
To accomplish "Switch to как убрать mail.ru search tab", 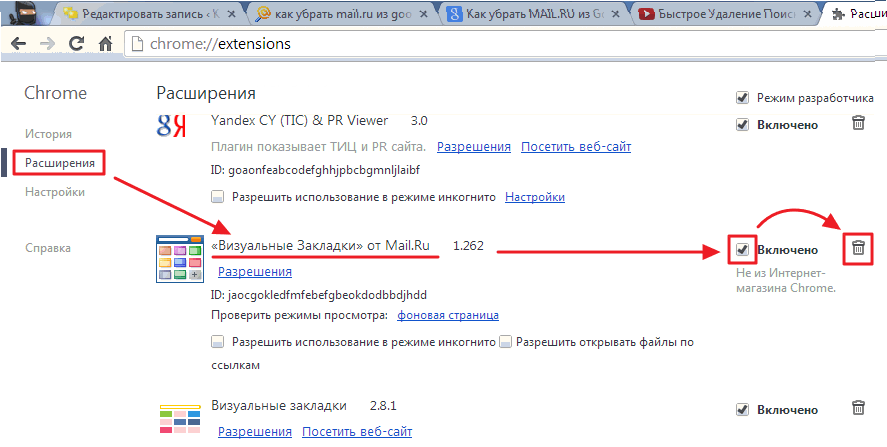I will coord(341,14).
